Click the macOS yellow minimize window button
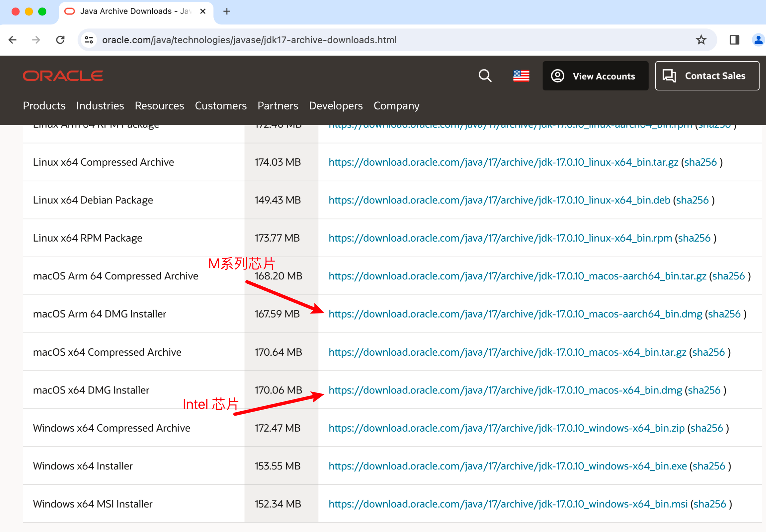The width and height of the screenshot is (766, 532). tap(29, 12)
